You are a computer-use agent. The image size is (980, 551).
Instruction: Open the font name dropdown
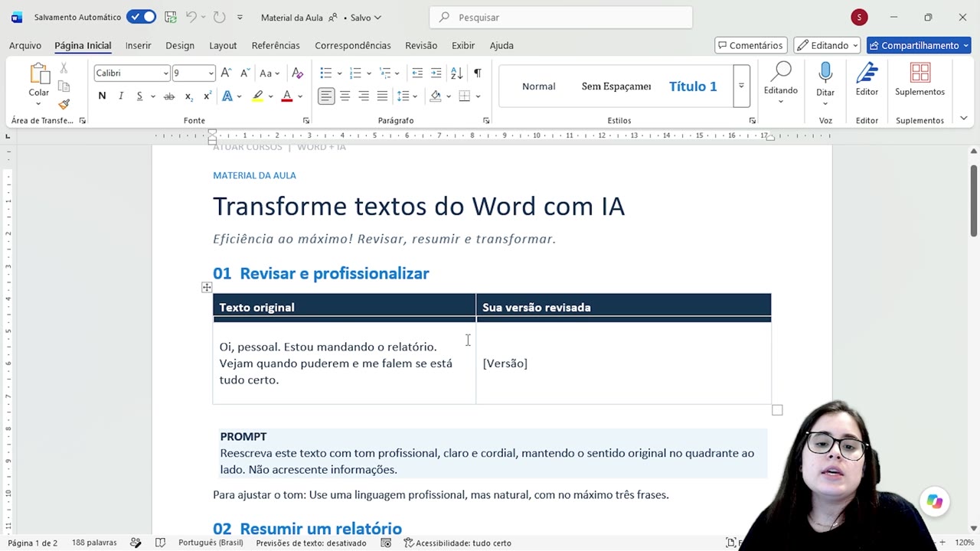coord(165,73)
